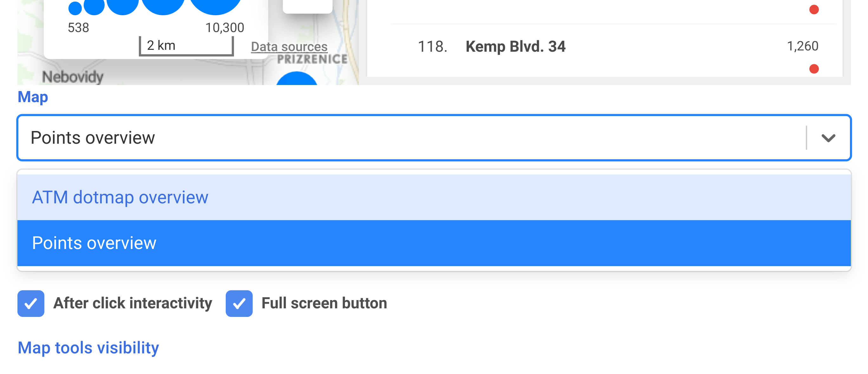Click the Nebovidy town label on map
Image resolution: width=868 pixels, height=374 pixels.
(73, 77)
